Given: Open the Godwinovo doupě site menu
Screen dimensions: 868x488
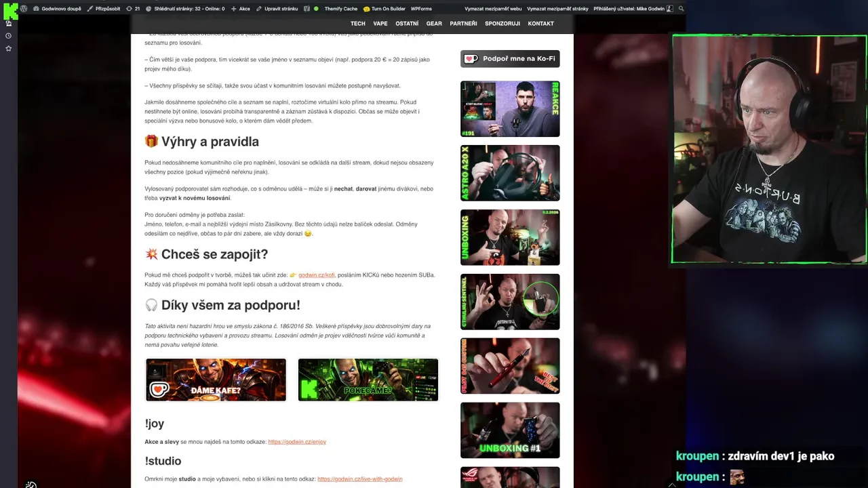Looking at the screenshot, I should [x=57, y=9].
